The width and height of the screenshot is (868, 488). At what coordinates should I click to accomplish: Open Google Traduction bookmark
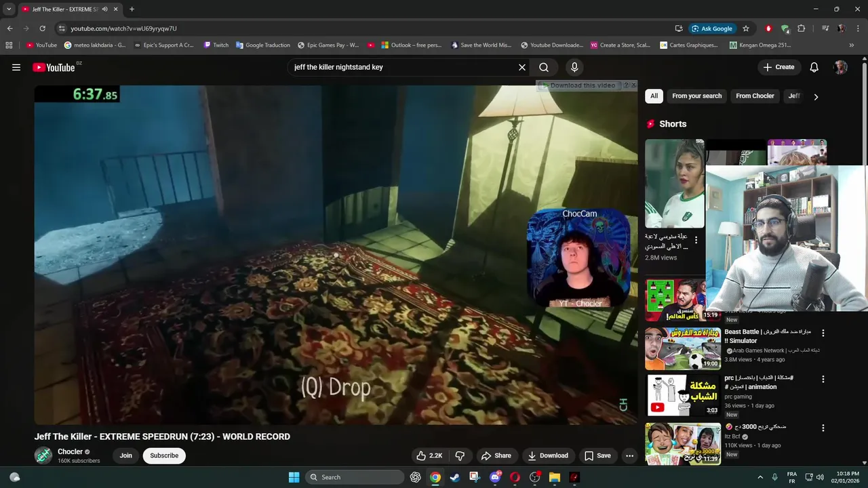[x=262, y=45]
